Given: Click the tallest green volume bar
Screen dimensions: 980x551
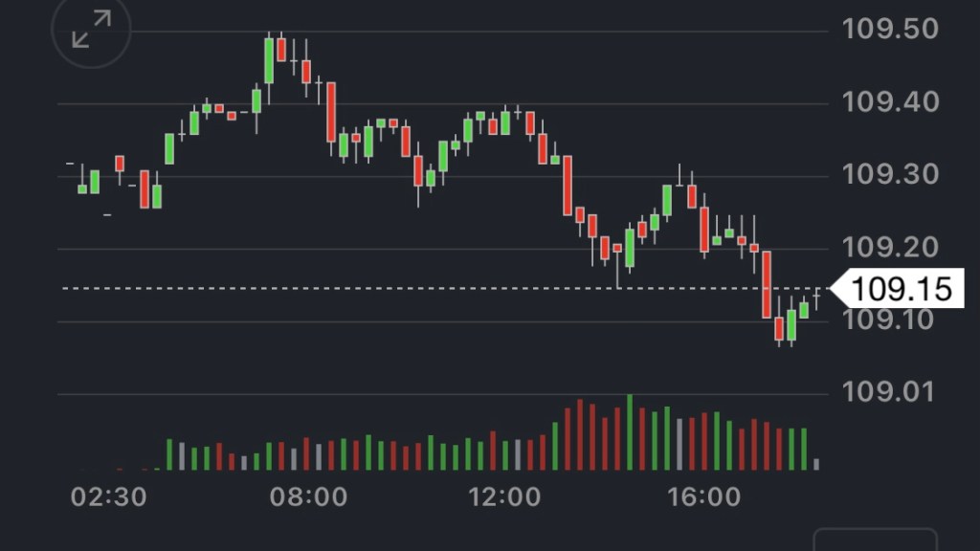Looking at the screenshot, I should 630,432.
